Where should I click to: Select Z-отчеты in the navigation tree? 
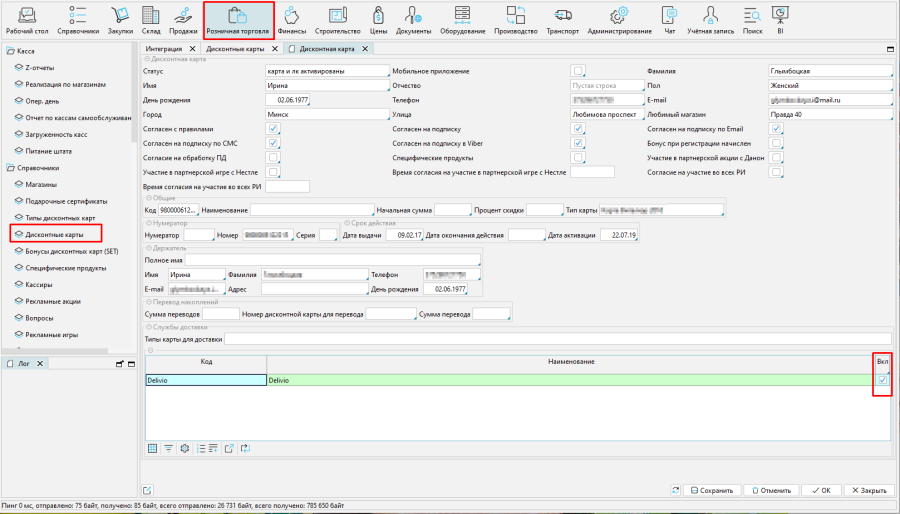tap(42, 66)
